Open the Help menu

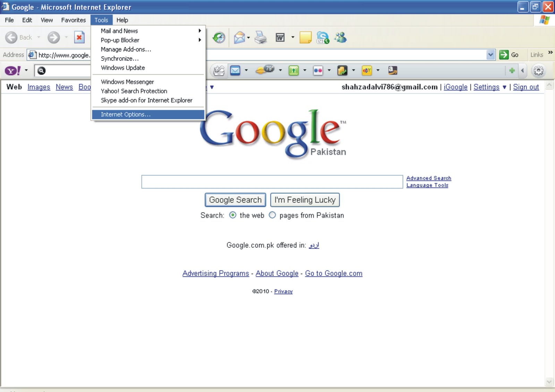point(122,20)
